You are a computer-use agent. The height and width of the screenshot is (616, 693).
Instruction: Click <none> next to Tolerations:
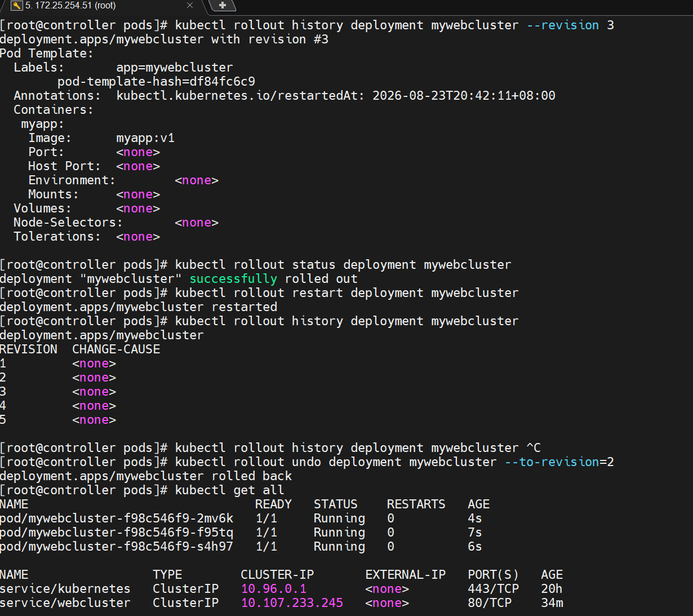point(138,237)
